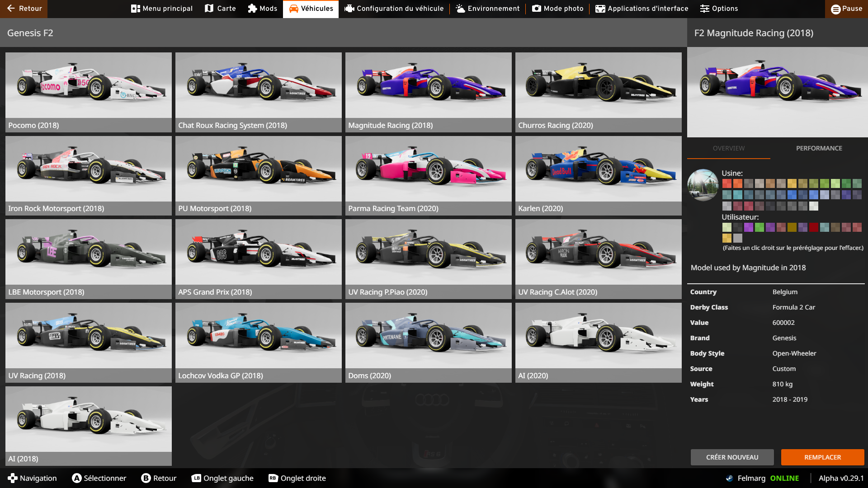Select the Karlen (2020) car thumbnail
Image resolution: width=868 pixels, height=488 pixels.
pyautogui.click(x=598, y=175)
